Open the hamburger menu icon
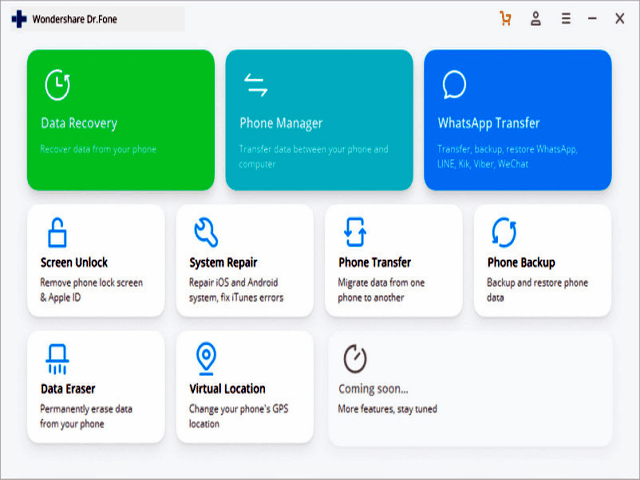Screen dimensions: 640x480 [566, 19]
